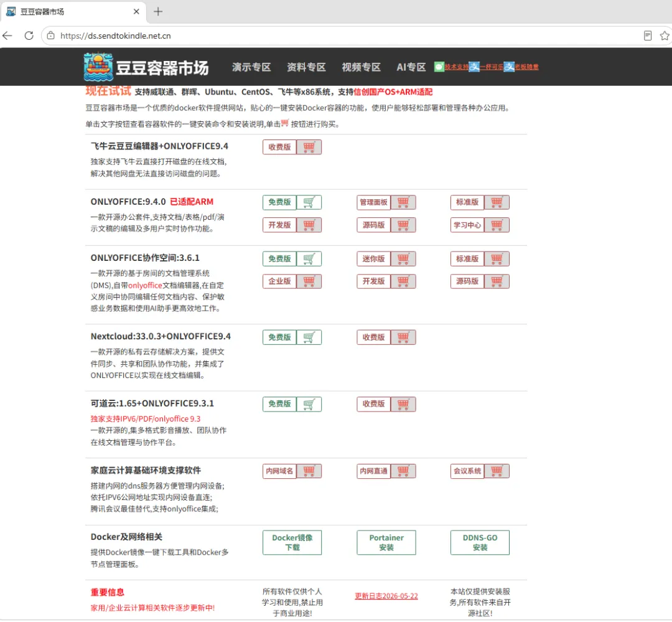Open the 资料专区 menu item

[306, 67]
